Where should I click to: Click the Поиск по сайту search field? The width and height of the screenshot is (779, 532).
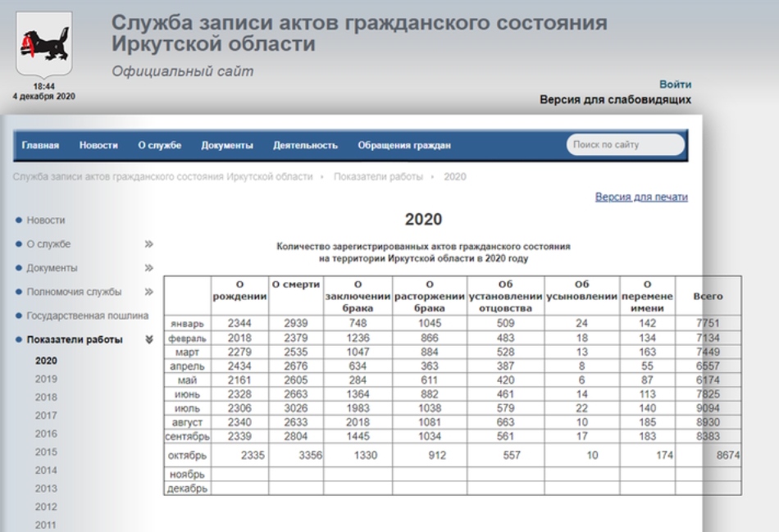pos(626,144)
